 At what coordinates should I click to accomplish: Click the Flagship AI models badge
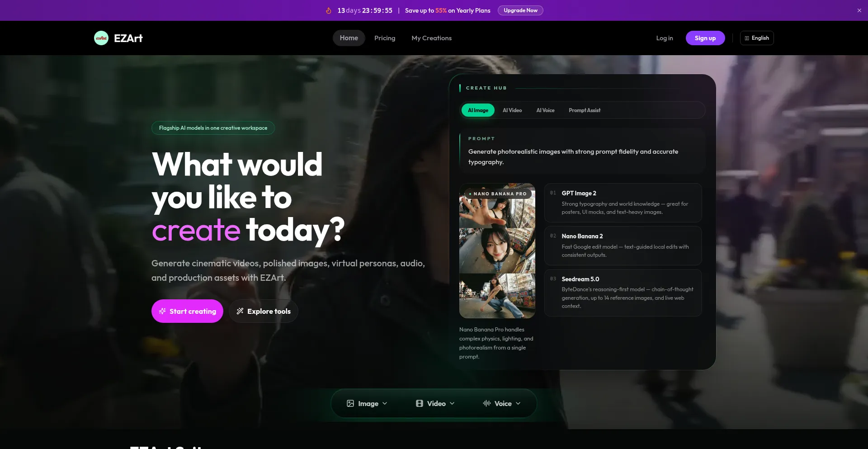[x=213, y=128]
